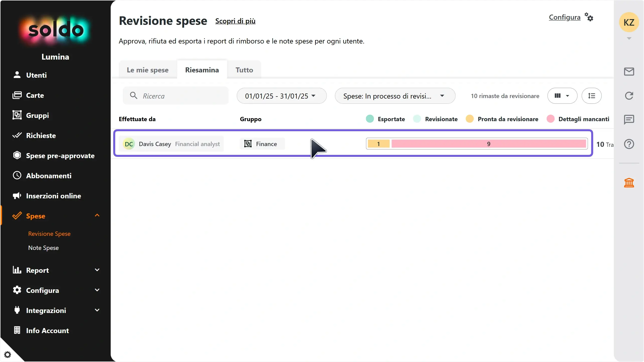
Task: Click the Pronta da revisionare legend dot
Action: click(470, 119)
